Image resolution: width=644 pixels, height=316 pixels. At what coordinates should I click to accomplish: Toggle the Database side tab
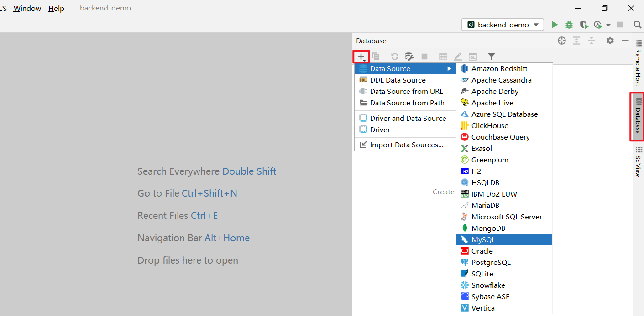click(x=638, y=116)
